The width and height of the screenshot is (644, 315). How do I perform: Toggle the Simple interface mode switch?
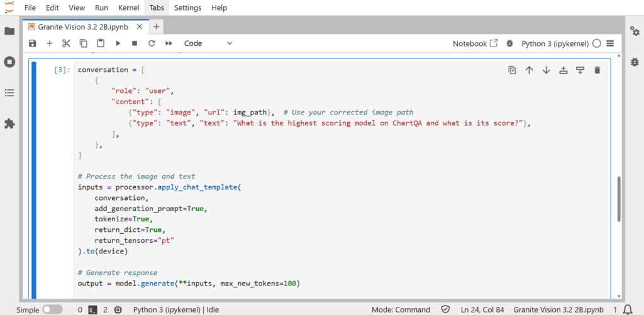(x=53, y=309)
